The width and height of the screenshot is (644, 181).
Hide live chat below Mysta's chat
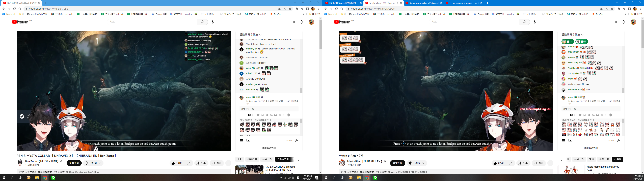(x=591, y=148)
